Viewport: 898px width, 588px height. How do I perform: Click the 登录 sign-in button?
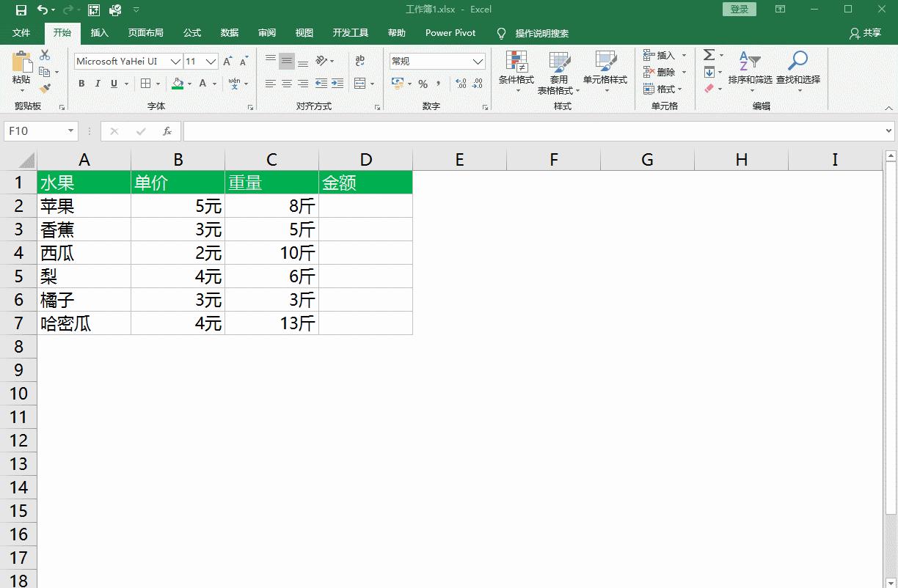pyautogui.click(x=738, y=9)
